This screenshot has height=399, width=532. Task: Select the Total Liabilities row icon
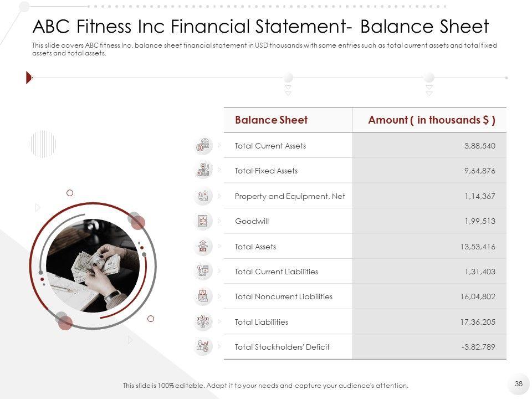203,321
